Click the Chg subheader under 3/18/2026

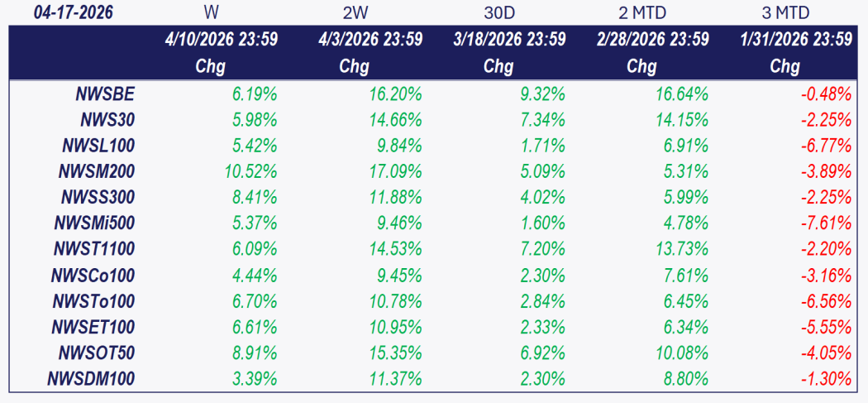(x=498, y=66)
